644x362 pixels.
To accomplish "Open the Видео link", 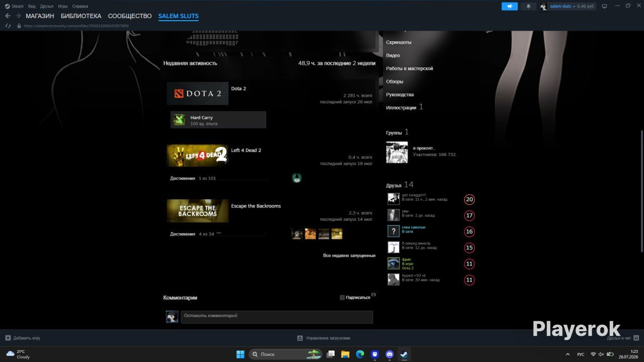I will [x=393, y=55].
